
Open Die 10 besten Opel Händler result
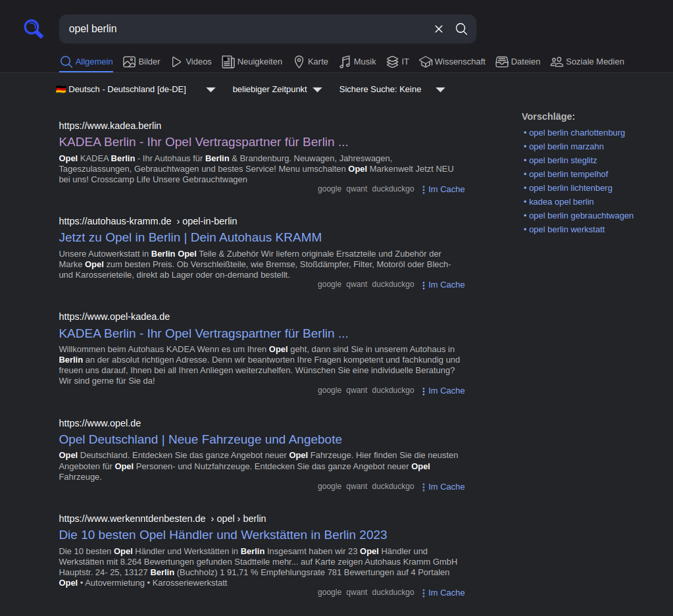tap(223, 535)
